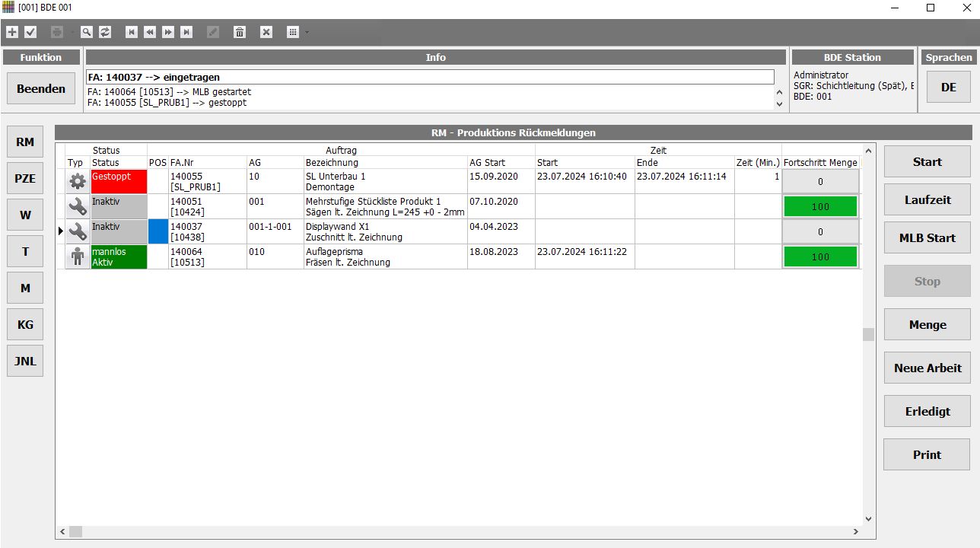This screenshot has height=548, width=980.
Task: Click green mannlos Aktiv status cell
Action: coord(119,256)
